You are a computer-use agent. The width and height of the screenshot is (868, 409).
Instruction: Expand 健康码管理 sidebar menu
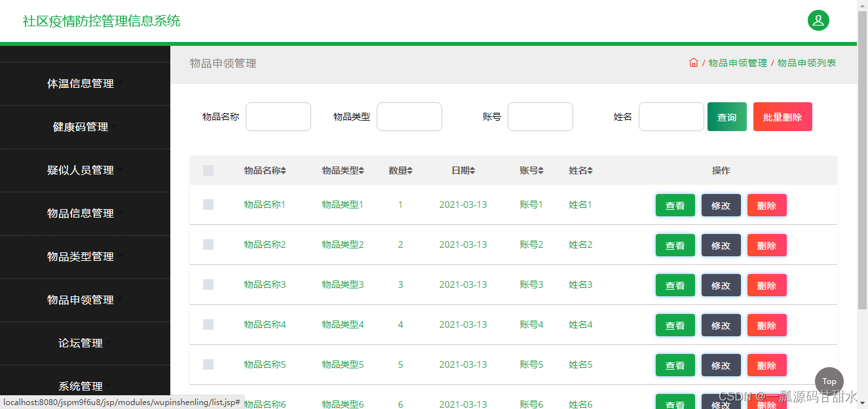point(85,127)
